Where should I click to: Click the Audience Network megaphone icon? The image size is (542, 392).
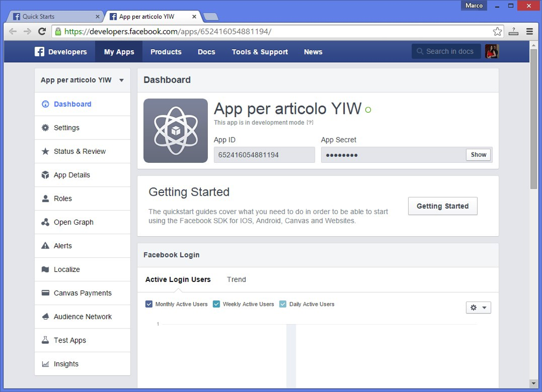45,317
